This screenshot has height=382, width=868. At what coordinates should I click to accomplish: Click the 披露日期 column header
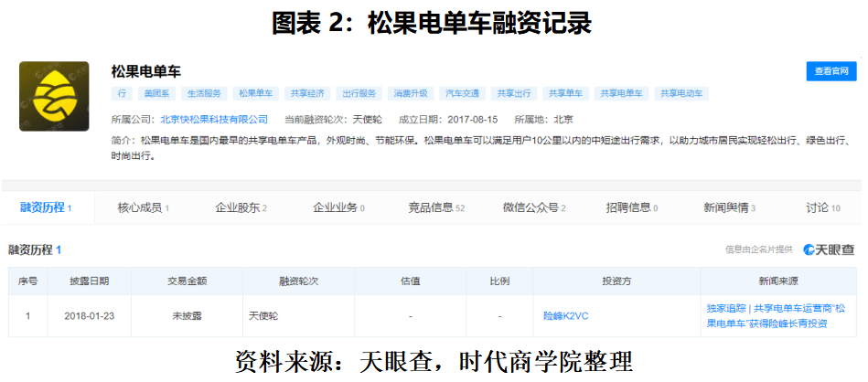click(x=90, y=281)
